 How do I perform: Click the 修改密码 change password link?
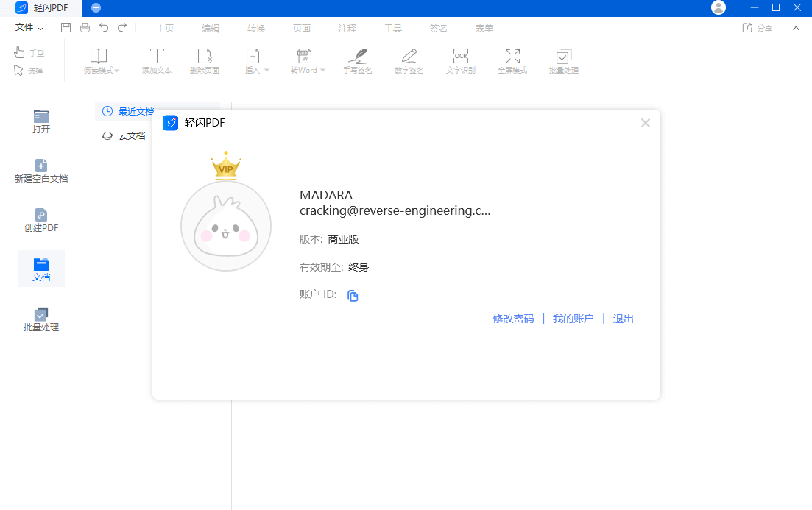pos(513,318)
